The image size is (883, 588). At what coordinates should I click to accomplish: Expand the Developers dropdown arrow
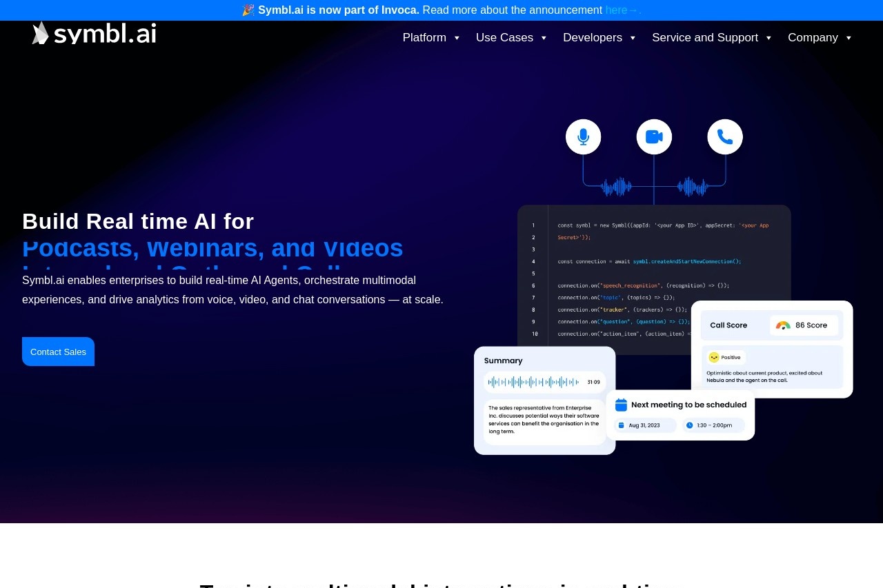(x=633, y=38)
